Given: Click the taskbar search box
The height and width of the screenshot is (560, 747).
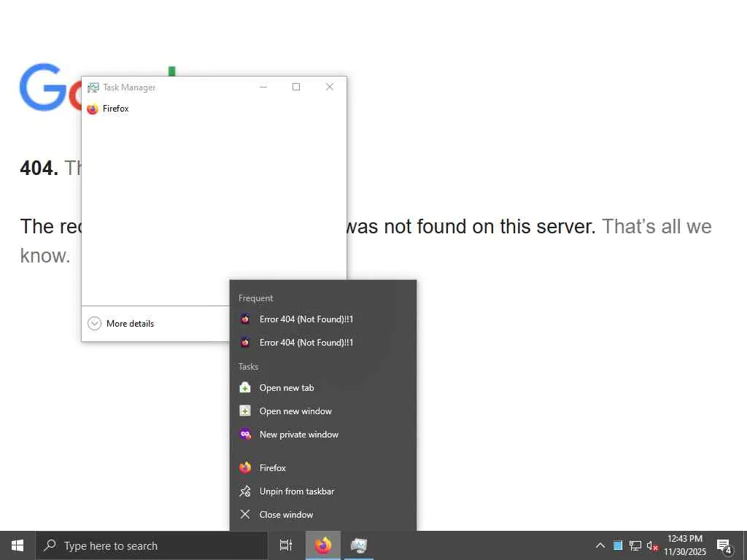Looking at the screenshot, I should [152, 545].
